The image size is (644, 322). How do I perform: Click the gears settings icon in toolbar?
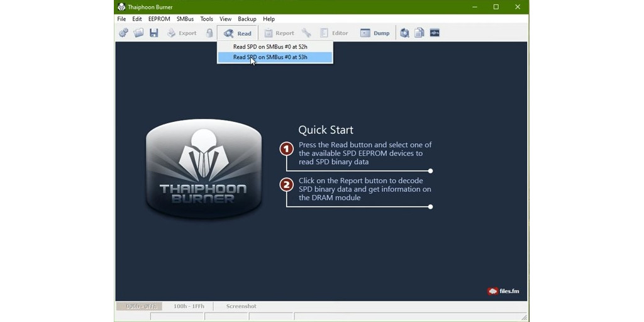123,33
